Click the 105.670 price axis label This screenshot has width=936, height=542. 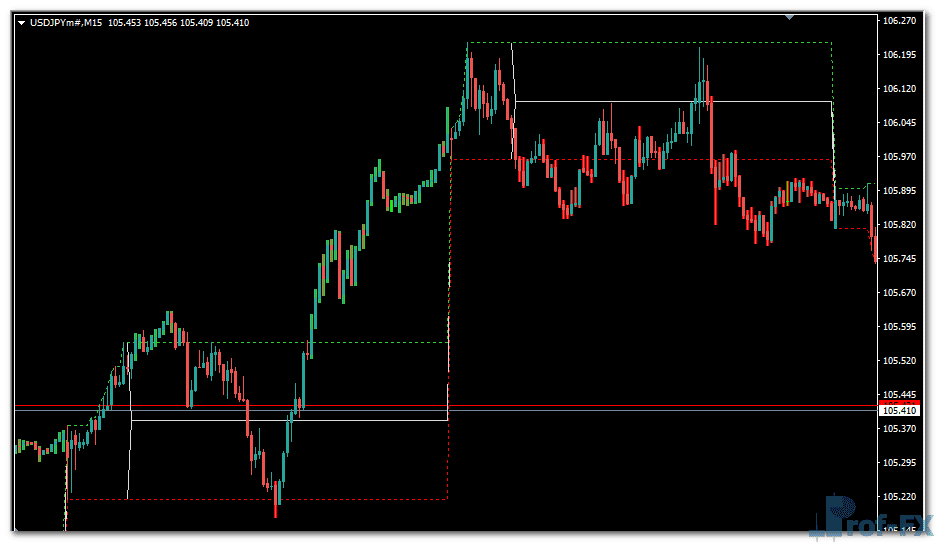[x=900, y=293]
